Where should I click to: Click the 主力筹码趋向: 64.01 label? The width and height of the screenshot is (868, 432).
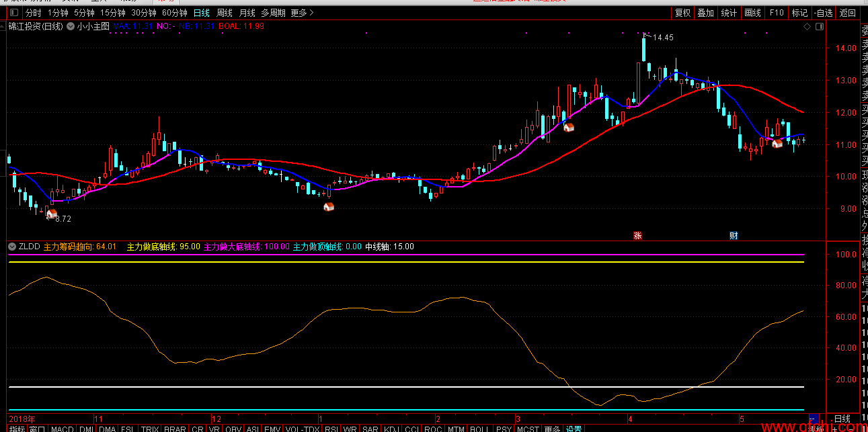click(x=80, y=247)
